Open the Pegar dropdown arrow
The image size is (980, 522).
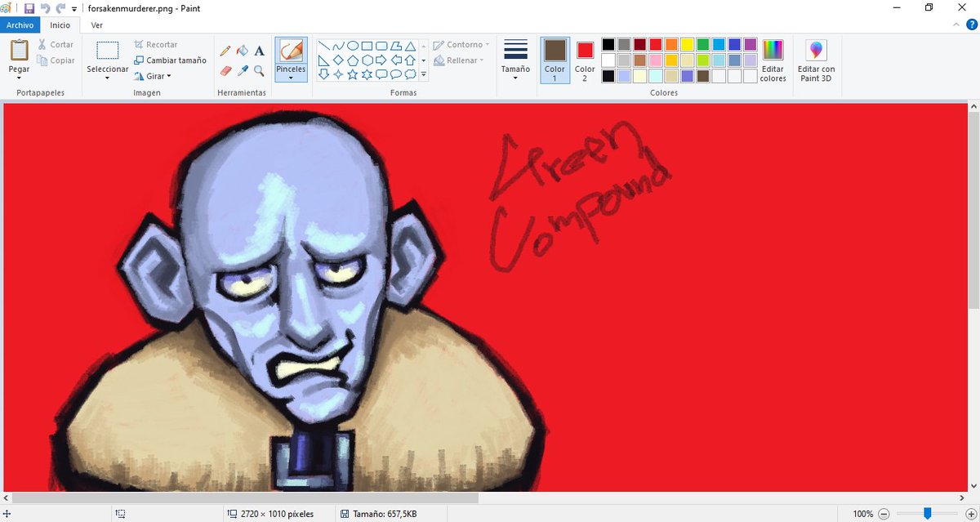point(20,78)
